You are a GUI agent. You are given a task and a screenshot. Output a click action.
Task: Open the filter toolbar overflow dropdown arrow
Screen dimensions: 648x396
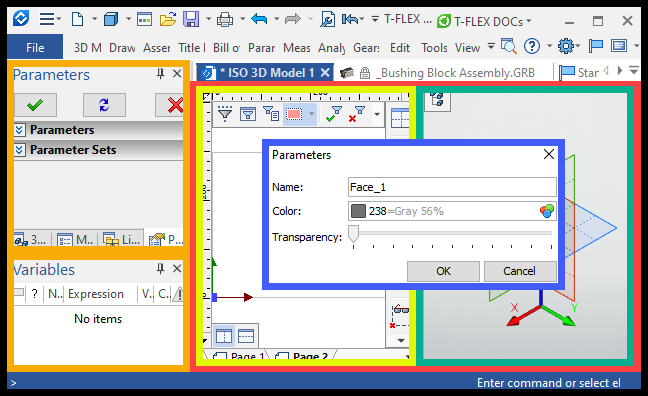click(377, 114)
